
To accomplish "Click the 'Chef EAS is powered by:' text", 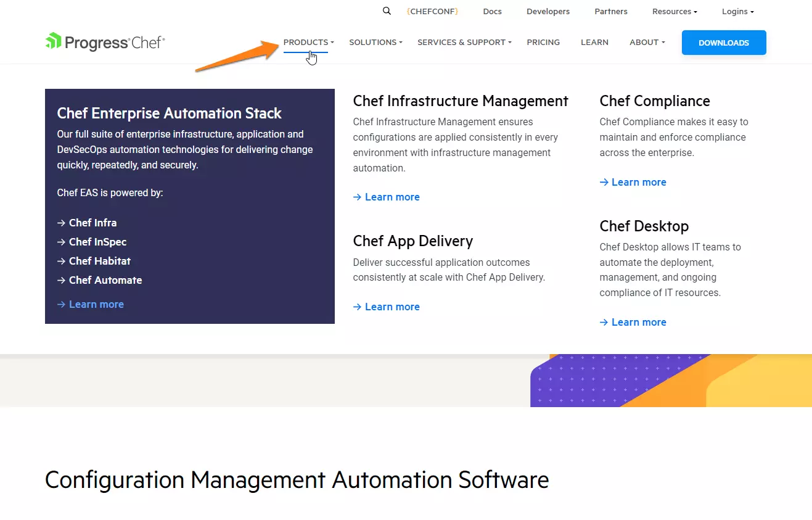I will point(110,192).
